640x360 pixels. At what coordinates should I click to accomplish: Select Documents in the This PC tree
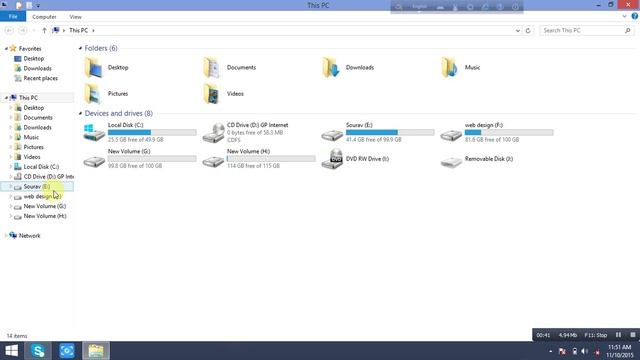[38, 118]
